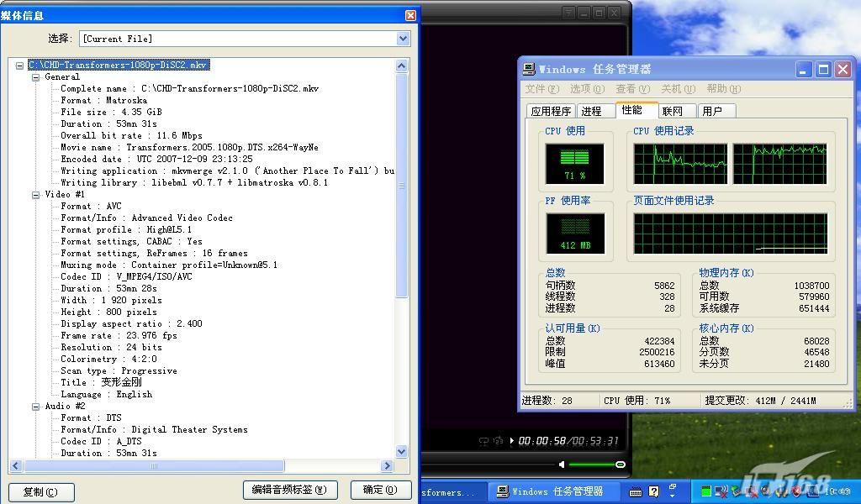Click the tree's vertical scrollbar thumb

click(401, 186)
